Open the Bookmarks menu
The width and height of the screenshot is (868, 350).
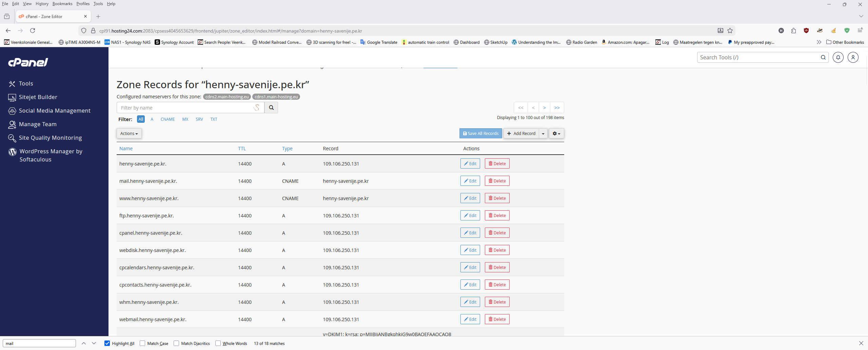pos(62,4)
